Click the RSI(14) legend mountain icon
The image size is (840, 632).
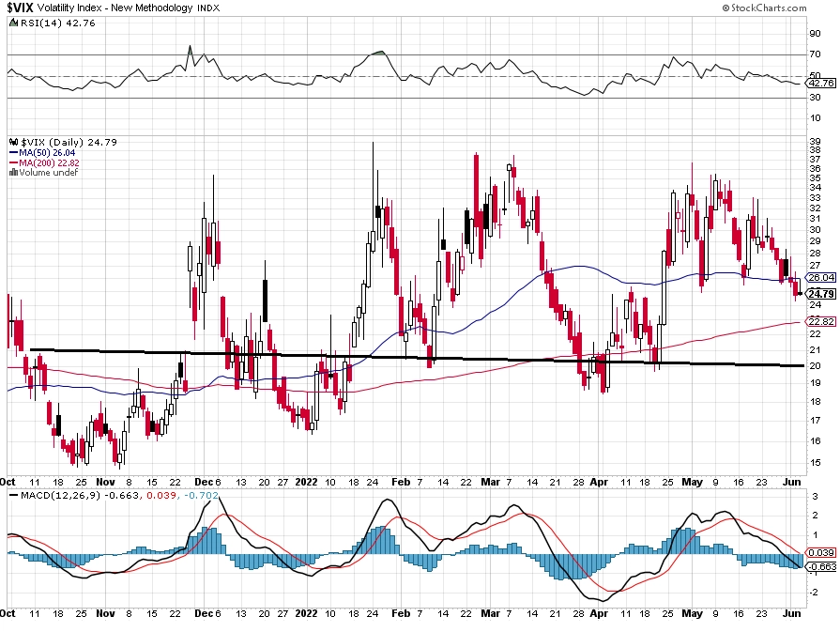tap(14, 23)
